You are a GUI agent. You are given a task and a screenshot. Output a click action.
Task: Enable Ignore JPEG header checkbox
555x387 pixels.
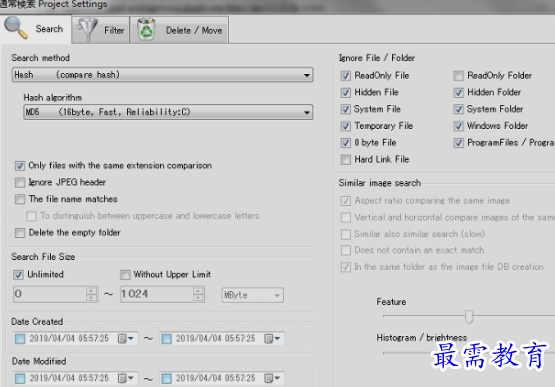click(20, 182)
